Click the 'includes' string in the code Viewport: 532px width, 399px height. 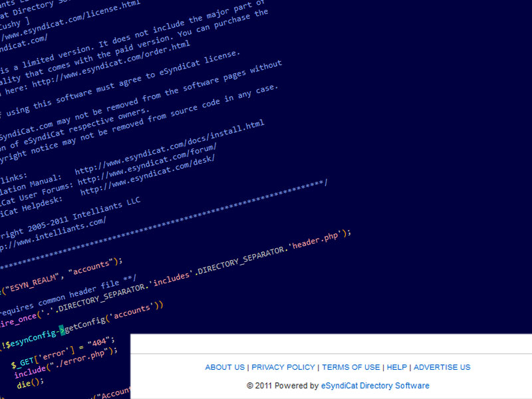(171, 279)
